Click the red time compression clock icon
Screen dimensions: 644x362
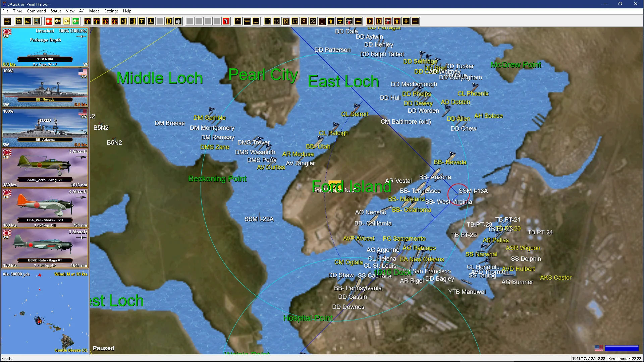click(x=49, y=21)
